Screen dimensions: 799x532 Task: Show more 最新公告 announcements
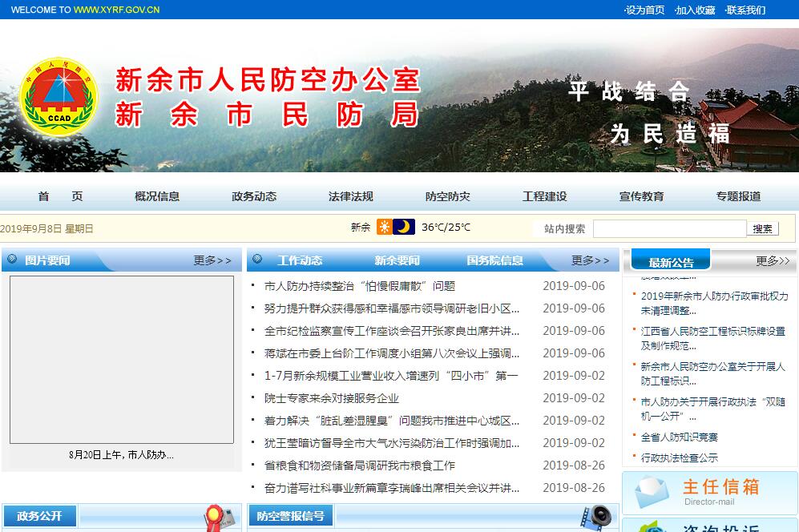(773, 261)
